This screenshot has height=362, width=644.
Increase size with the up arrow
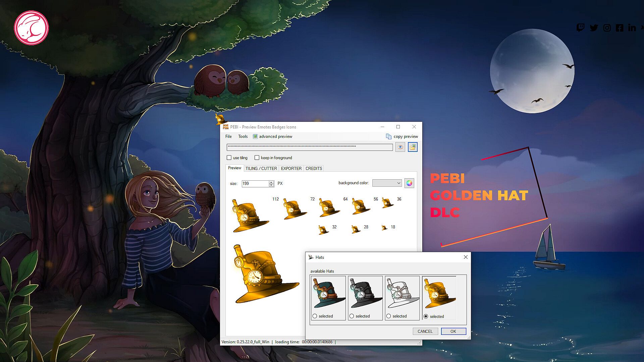tap(271, 182)
